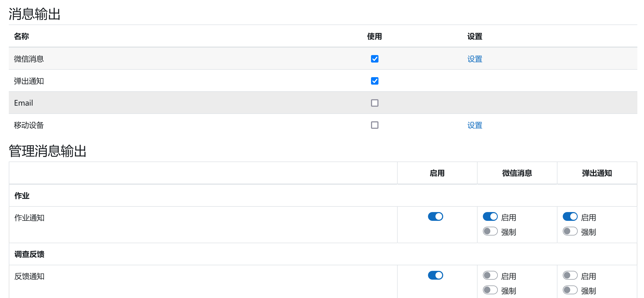
Task: Turn on 反馈通知 微信消息 强制 switch
Action: (490, 290)
